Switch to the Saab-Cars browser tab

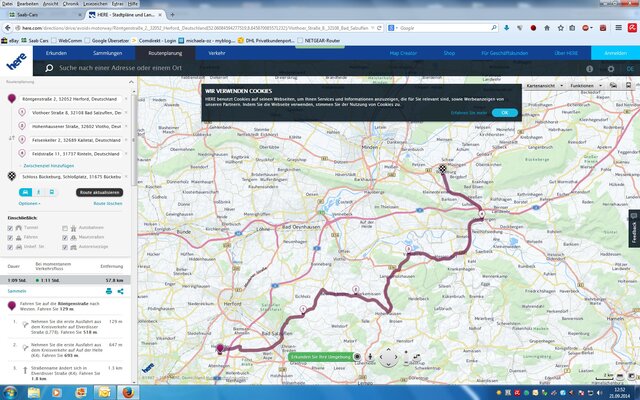tap(45, 15)
